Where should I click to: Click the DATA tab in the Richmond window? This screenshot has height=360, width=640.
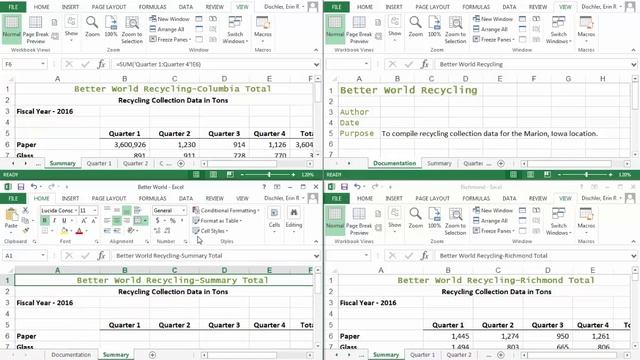(509, 198)
